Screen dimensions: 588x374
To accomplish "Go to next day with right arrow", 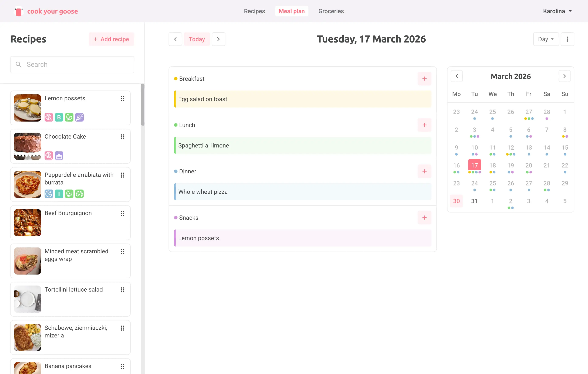I will click(x=219, y=39).
